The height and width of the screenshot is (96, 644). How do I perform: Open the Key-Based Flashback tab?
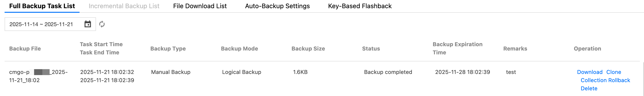[359, 6]
